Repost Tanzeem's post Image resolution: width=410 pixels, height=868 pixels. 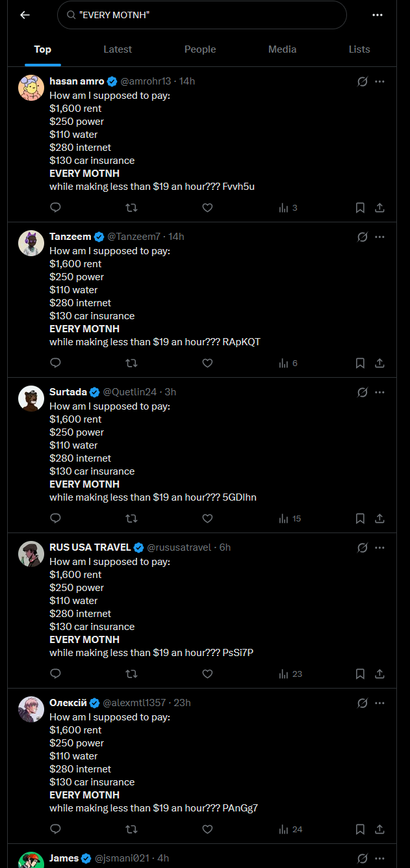(131, 363)
